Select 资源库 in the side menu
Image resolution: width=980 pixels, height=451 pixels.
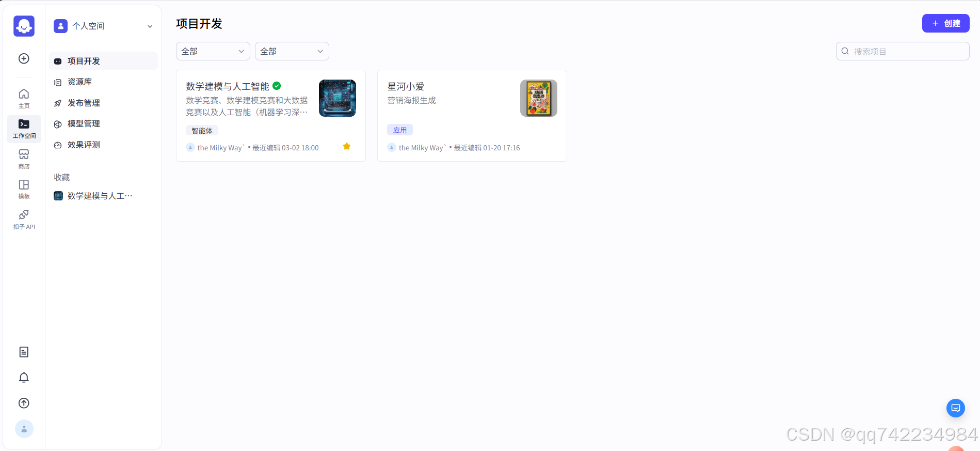point(80,82)
